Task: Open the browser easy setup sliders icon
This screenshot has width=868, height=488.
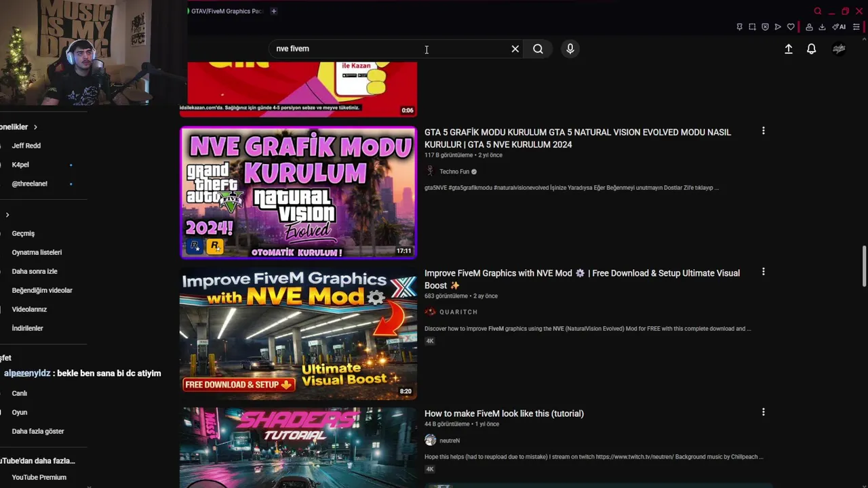Action: (x=856, y=27)
